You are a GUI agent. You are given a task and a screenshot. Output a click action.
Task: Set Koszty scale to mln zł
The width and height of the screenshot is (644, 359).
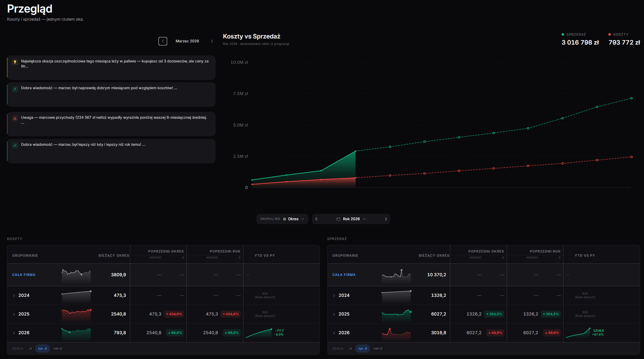(58, 348)
